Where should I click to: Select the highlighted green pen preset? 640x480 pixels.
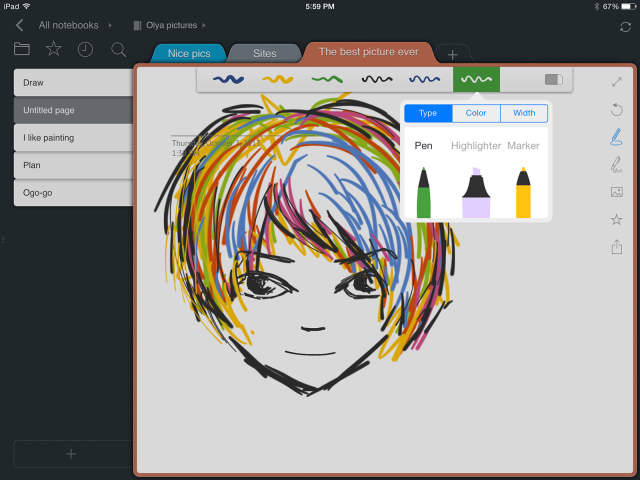click(476, 79)
